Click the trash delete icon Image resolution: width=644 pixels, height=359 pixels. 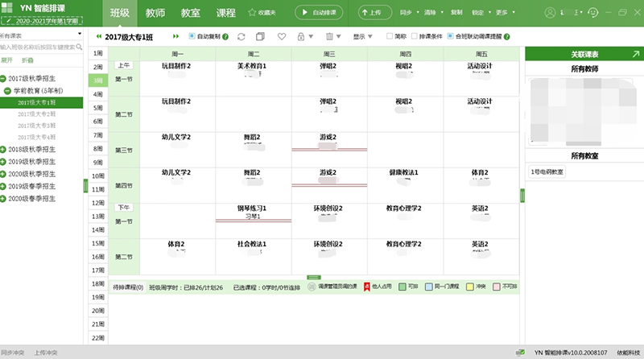[329, 37]
